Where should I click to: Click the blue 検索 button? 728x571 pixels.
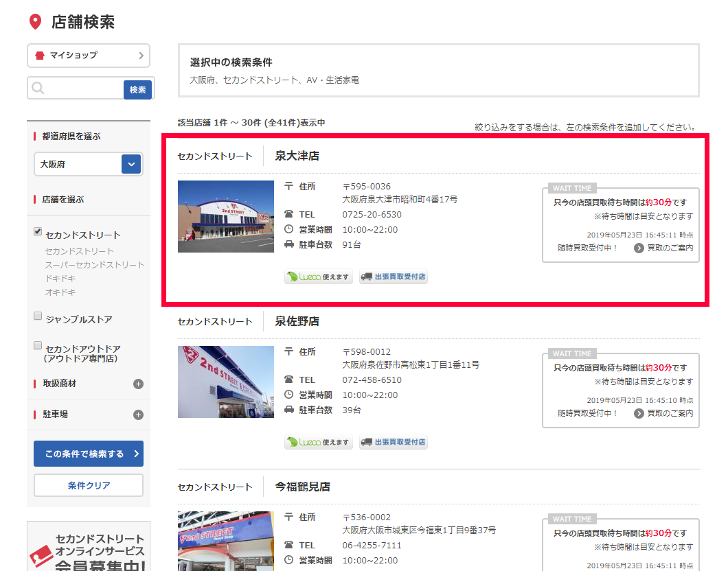(x=138, y=89)
